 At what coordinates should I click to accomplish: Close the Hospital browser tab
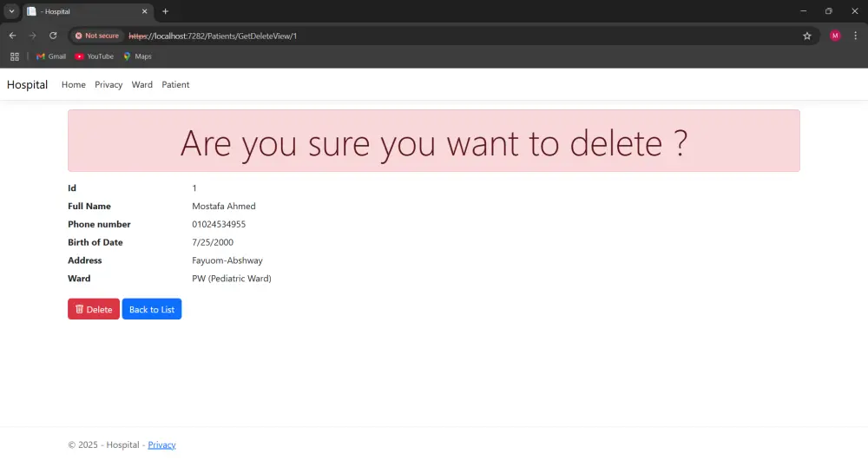[x=144, y=11]
